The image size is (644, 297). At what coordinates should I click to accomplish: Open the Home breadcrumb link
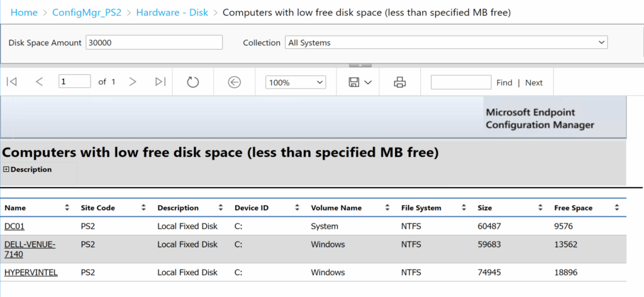pyautogui.click(x=24, y=12)
